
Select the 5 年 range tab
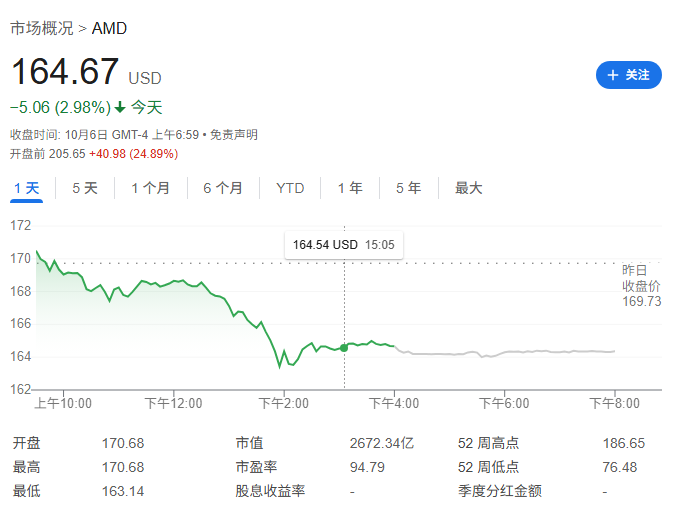click(408, 188)
